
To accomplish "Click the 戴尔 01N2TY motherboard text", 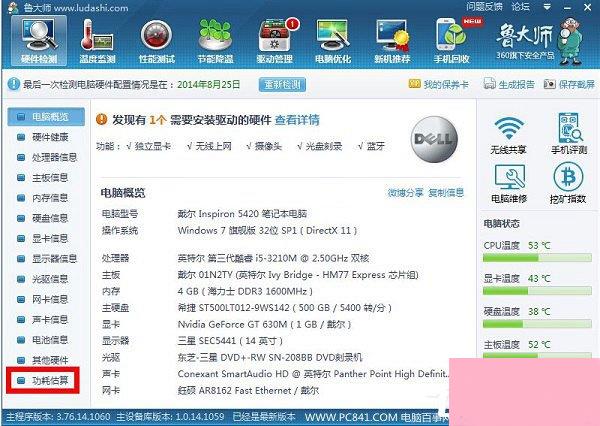I will click(x=298, y=275).
